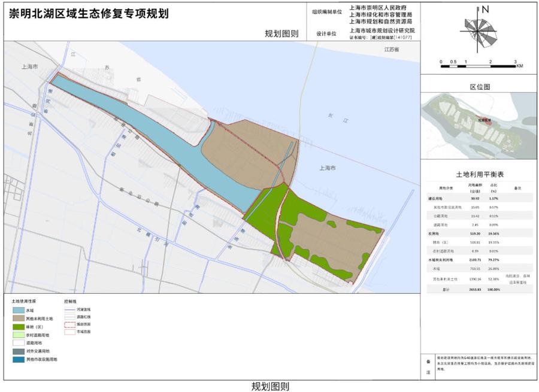Click the 水域 light blue legend swatch
Image resolution: width=539 pixels, height=392 pixels.
coord(17,310)
